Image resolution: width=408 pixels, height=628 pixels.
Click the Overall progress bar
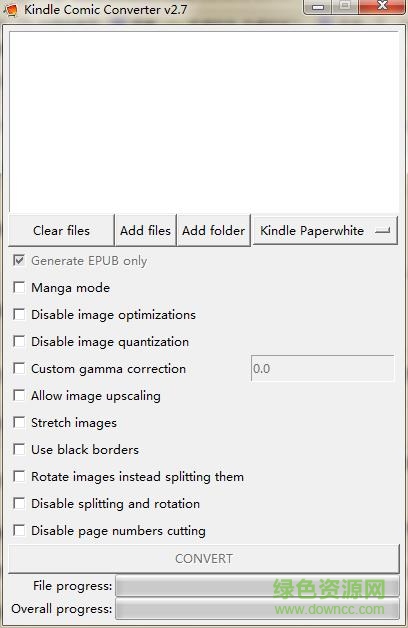(x=257, y=609)
